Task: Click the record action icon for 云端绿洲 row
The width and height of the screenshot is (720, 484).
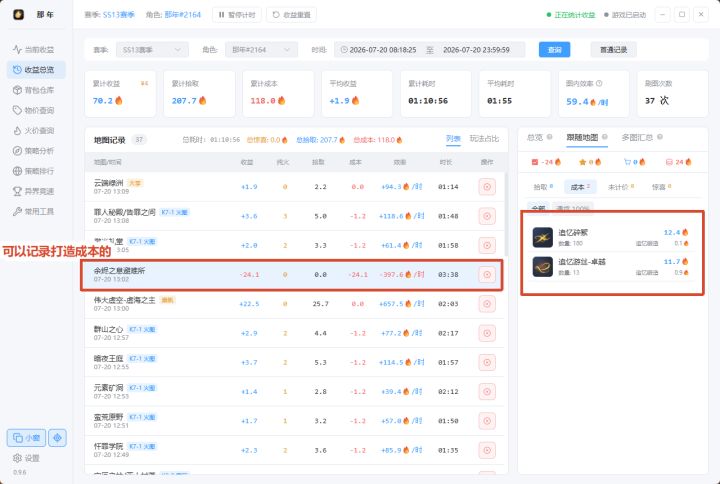Action: coord(487,187)
